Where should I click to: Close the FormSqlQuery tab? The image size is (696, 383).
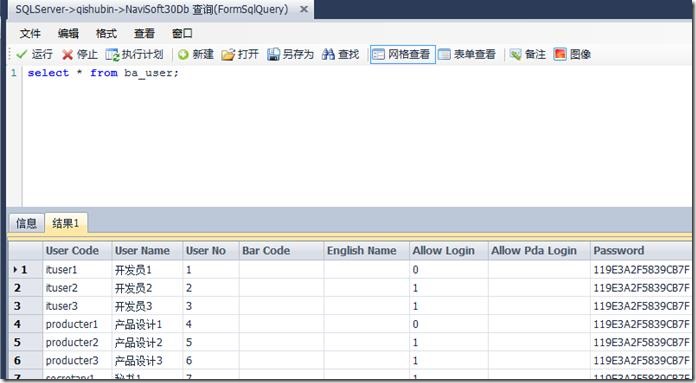pyautogui.click(x=304, y=9)
